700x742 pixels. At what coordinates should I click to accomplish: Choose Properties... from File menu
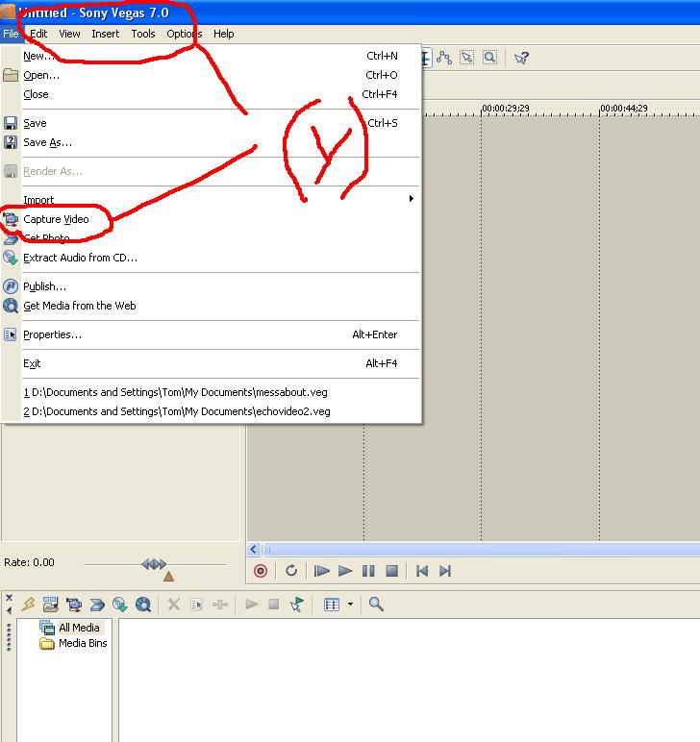(211, 334)
